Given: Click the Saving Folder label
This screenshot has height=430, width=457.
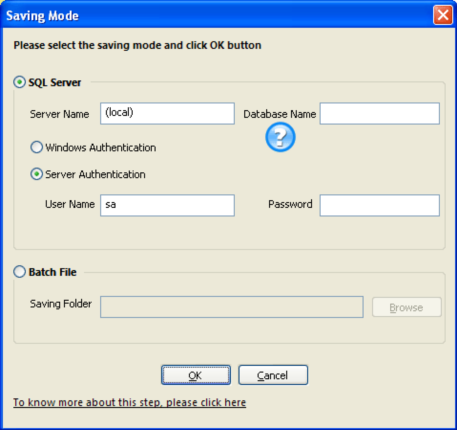Looking at the screenshot, I should (x=61, y=304).
